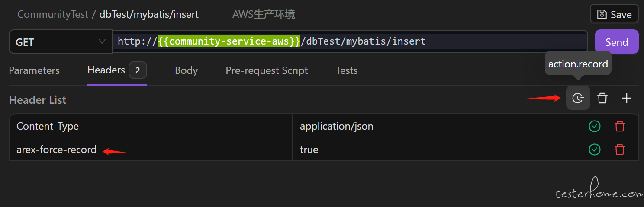Image resolution: width=644 pixels, height=207 pixels.
Task: Click the Header List heading
Action: click(38, 100)
